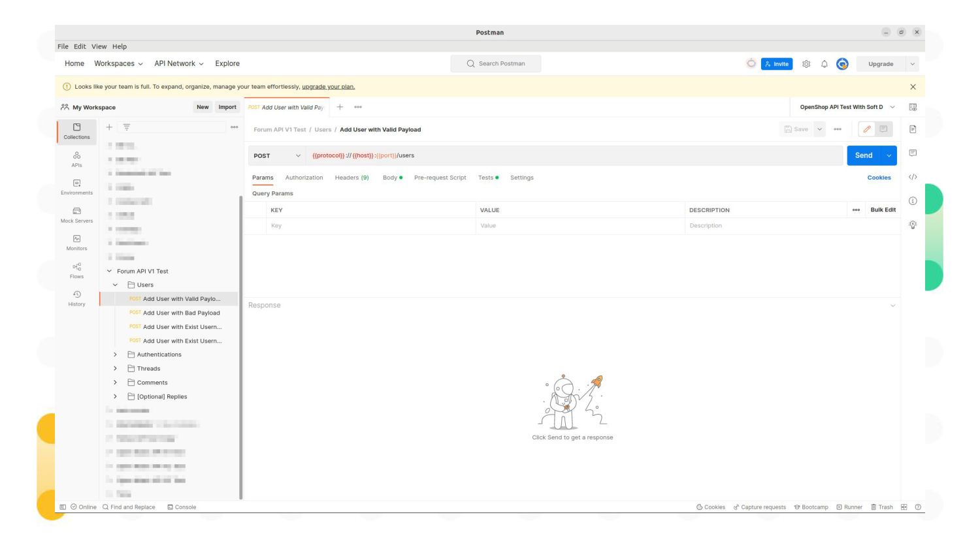Open collections options three-dot menu
Screen dimensions: 980x551
[234, 127]
